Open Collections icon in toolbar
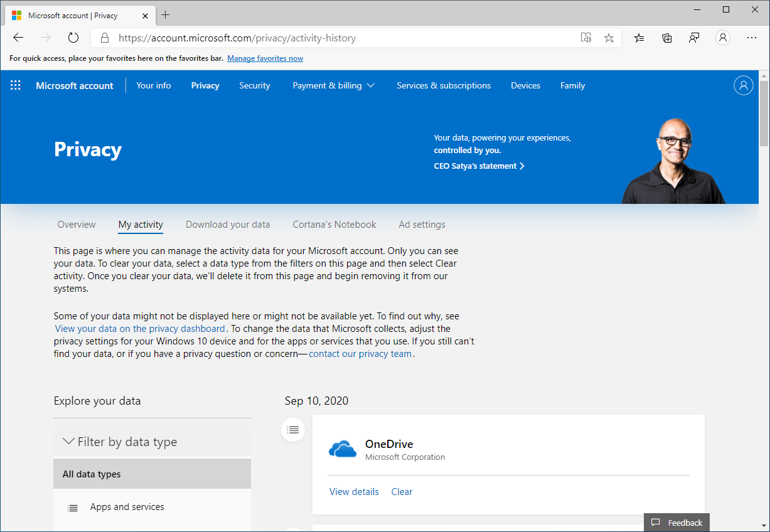The image size is (770, 532). tap(667, 38)
